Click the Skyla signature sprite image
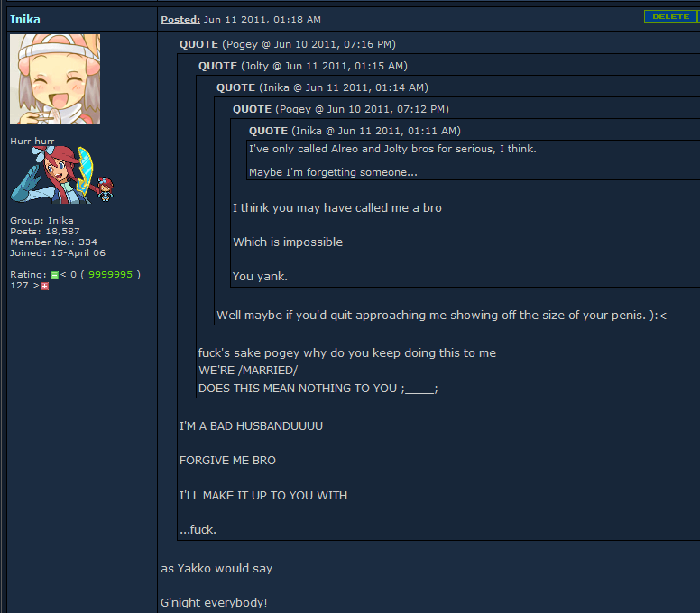 pos(62,175)
